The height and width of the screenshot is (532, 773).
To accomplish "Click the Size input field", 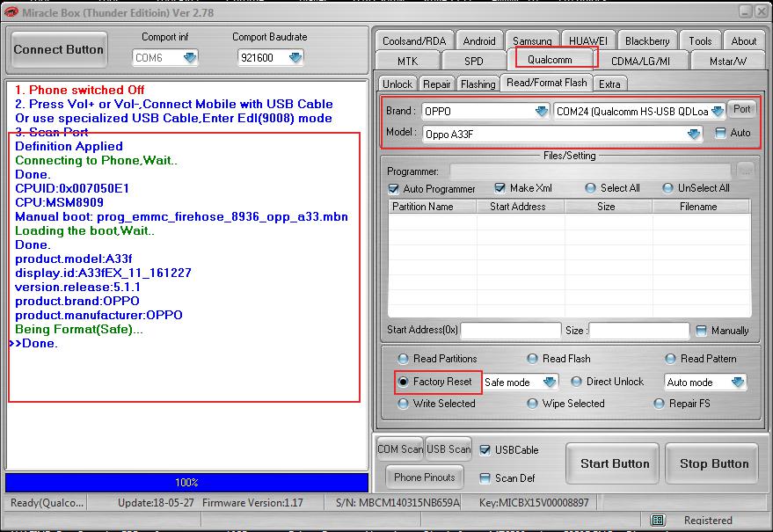I will [x=639, y=331].
